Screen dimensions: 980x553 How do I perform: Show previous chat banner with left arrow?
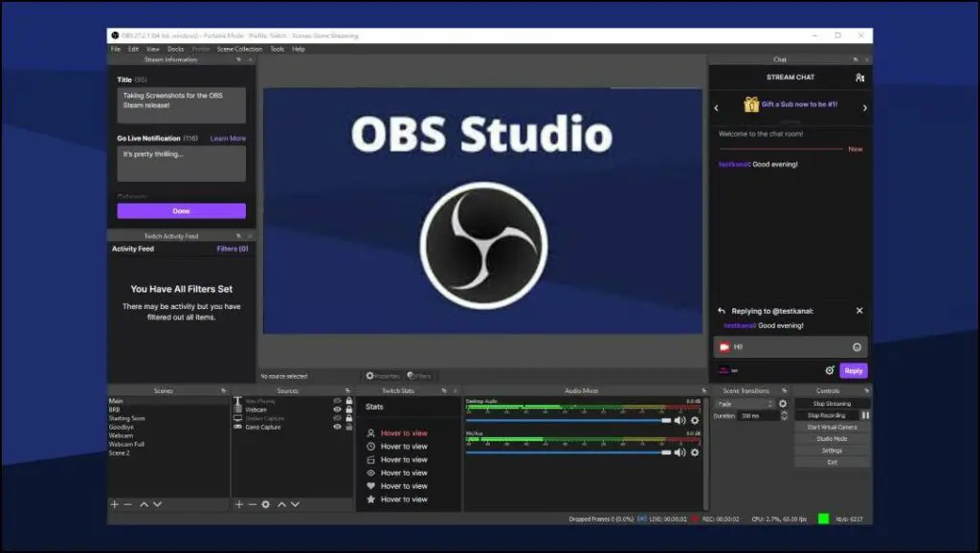point(716,108)
